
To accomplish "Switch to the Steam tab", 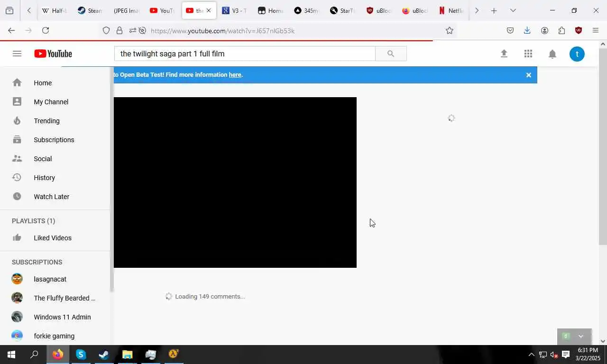I will (90, 10).
